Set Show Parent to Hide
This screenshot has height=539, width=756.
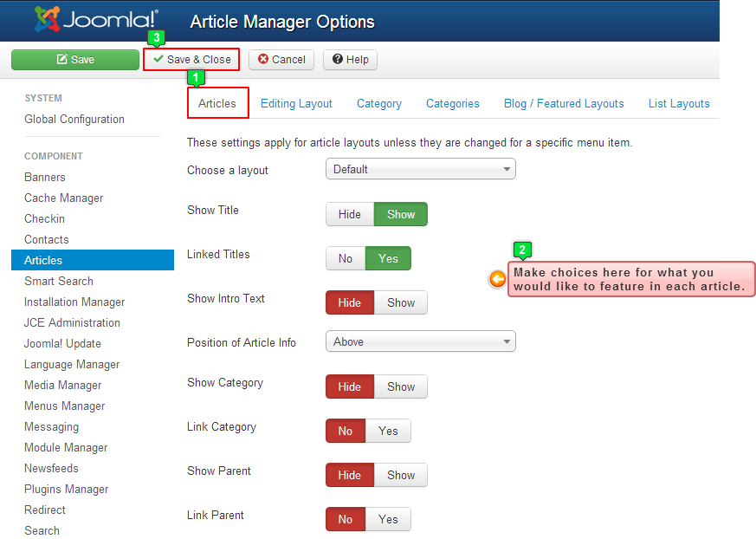click(x=350, y=475)
